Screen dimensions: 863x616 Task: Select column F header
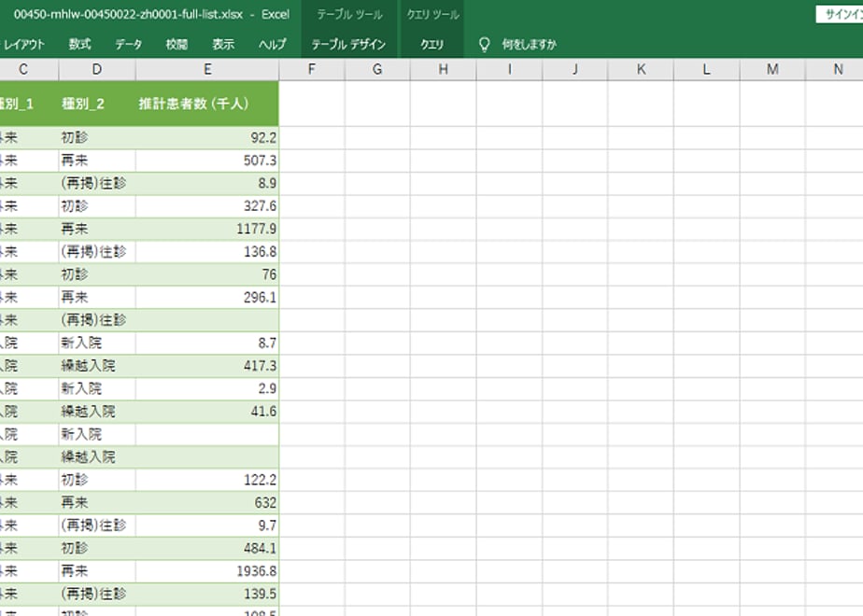pyautogui.click(x=312, y=69)
